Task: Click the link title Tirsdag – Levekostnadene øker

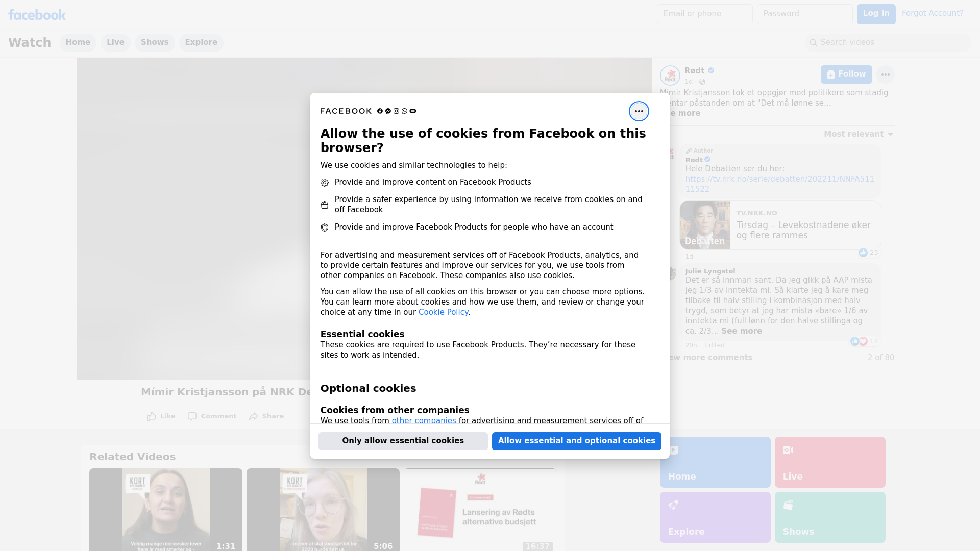Action: pyautogui.click(x=803, y=230)
